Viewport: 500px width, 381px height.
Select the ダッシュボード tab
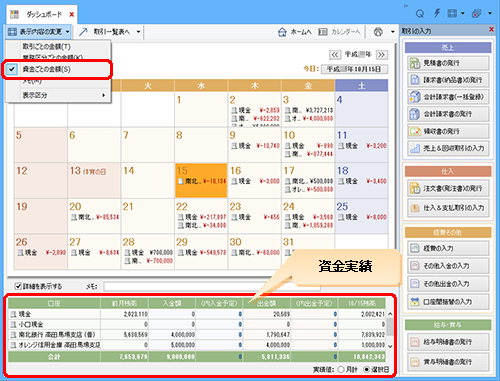[42, 14]
